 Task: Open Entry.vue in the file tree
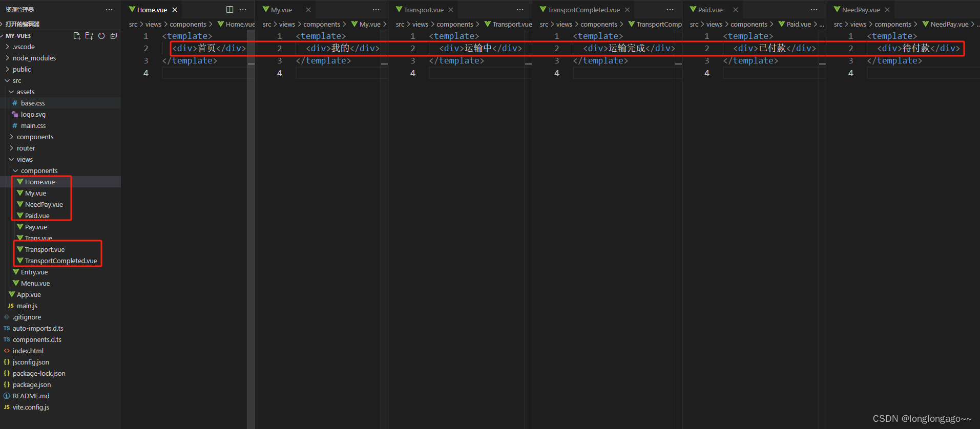pyautogui.click(x=60, y=272)
